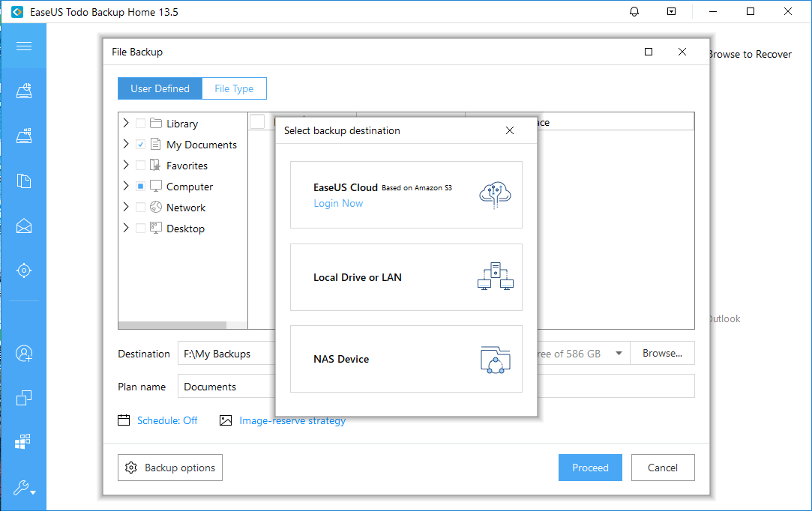The image size is (812, 511).
Task: Enable the Desktop checkbox
Action: click(141, 229)
